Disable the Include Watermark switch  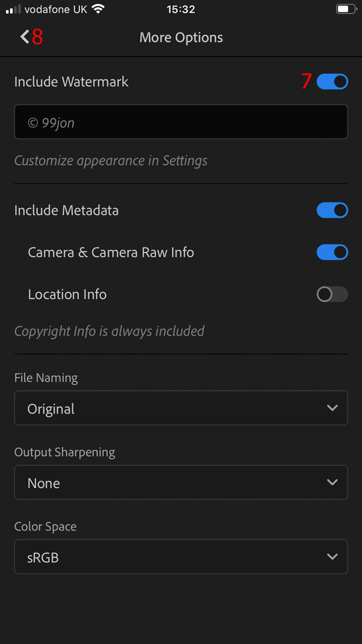tap(332, 82)
